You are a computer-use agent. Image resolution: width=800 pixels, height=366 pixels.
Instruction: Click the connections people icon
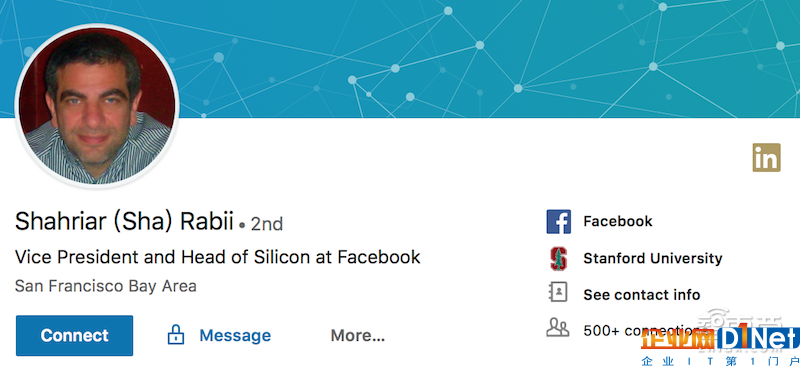(557, 327)
